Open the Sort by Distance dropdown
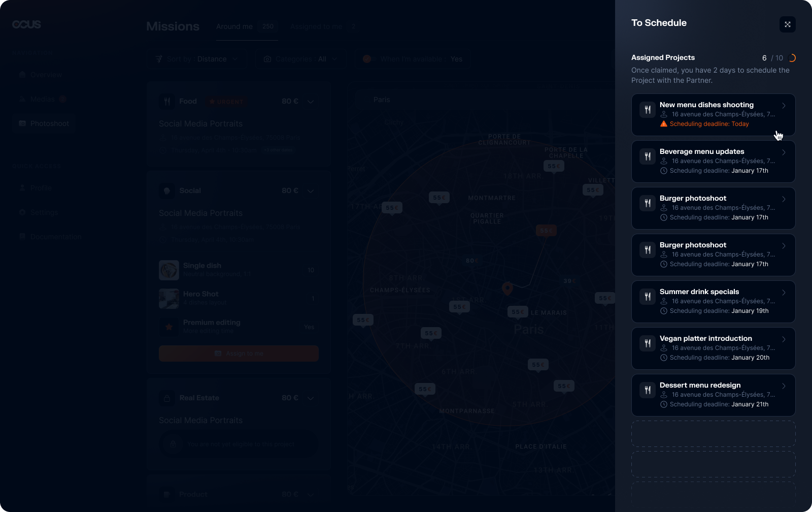The height and width of the screenshot is (512, 812). pyautogui.click(x=197, y=59)
